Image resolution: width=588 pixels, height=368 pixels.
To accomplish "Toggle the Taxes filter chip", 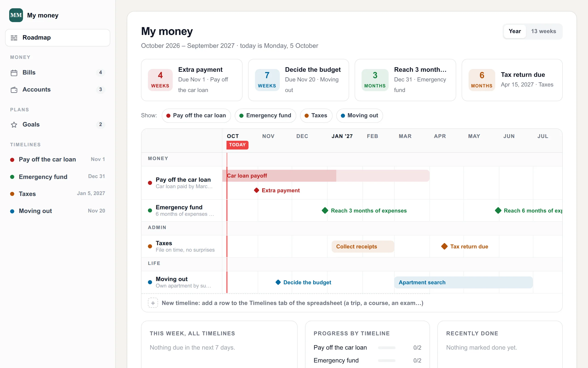I will point(316,116).
